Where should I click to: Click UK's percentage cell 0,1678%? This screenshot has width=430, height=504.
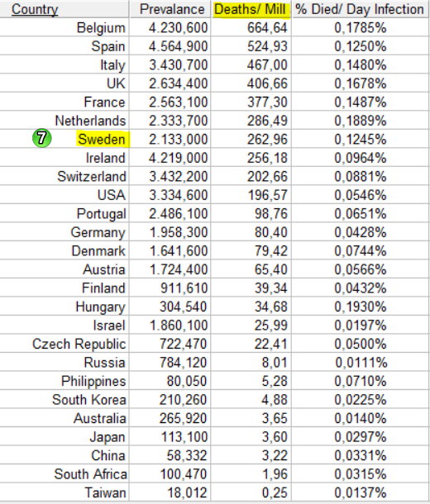pos(361,83)
